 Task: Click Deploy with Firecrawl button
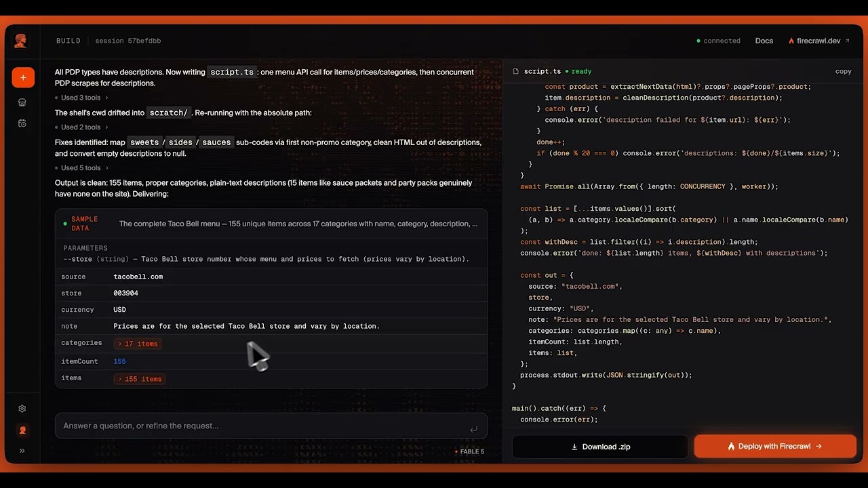point(775,447)
